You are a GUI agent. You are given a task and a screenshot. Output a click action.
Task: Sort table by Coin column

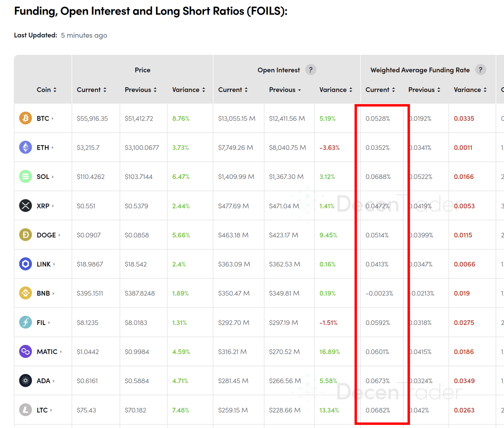[46, 90]
